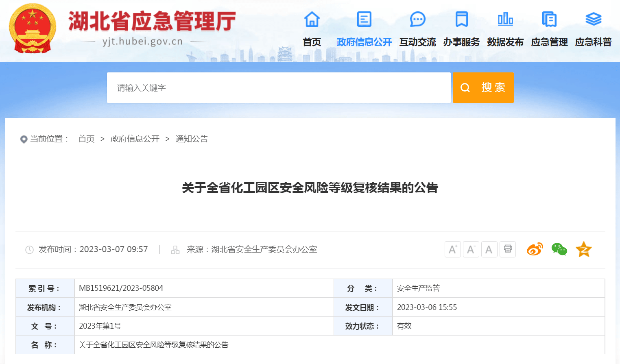620x364 pixels.
Task: Click the Hubei emergency department emblem logo
Action: point(33,28)
